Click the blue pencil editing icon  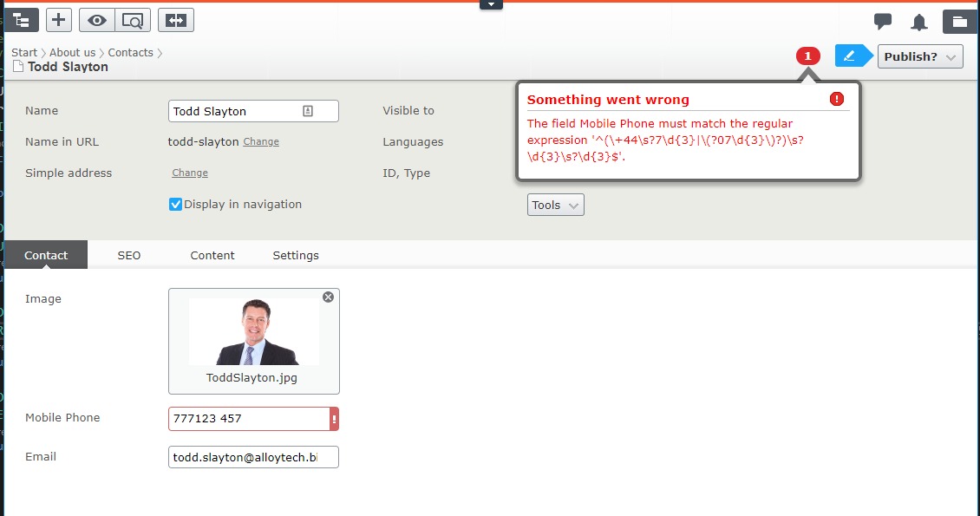tap(849, 56)
